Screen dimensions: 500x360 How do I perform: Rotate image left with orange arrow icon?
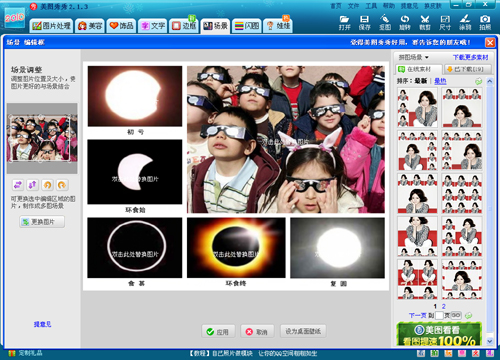pyautogui.click(x=47, y=184)
